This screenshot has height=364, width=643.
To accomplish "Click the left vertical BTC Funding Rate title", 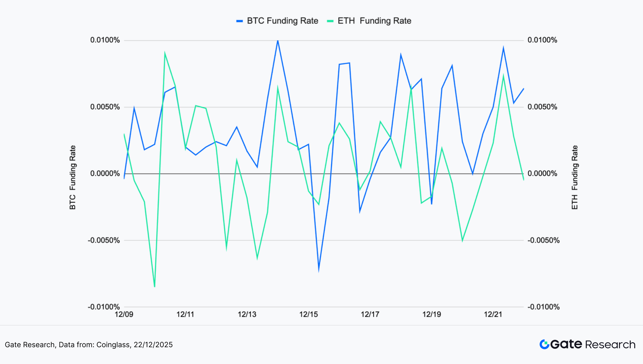I will pos(73,177).
